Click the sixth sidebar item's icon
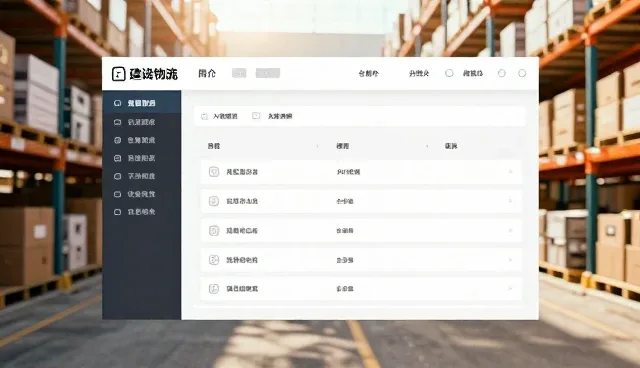The height and width of the screenshot is (368, 640). (118, 194)
